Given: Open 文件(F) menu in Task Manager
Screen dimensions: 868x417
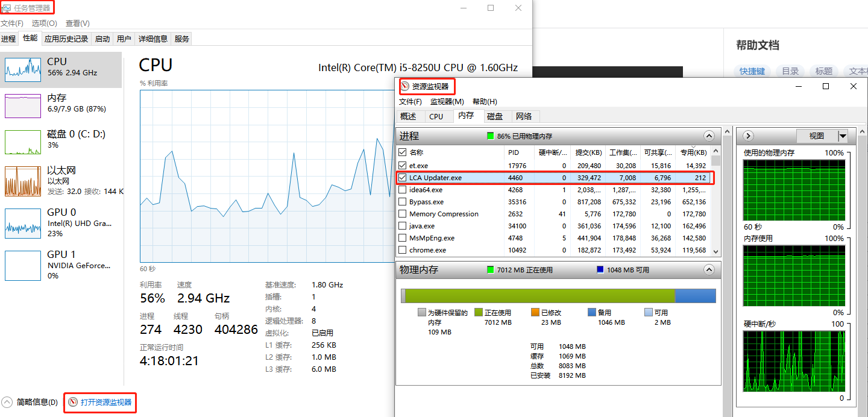Looking at the screenshot, I should pyautogui.click(x=12, y=23).
